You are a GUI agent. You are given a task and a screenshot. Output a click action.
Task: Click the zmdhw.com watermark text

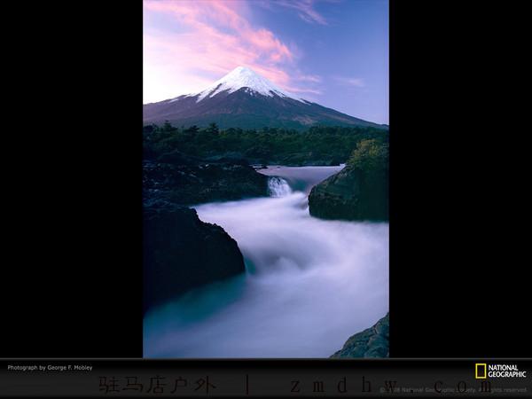tap(390, 386)
